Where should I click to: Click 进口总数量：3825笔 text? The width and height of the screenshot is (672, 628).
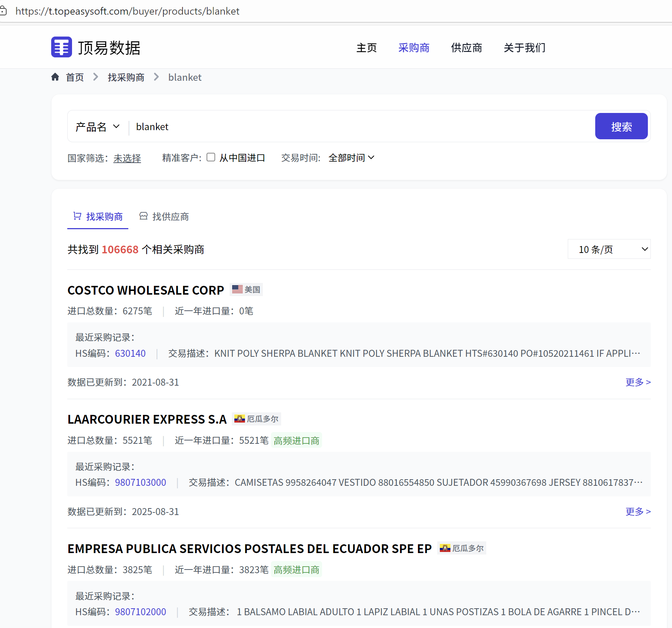pos(110,570)
